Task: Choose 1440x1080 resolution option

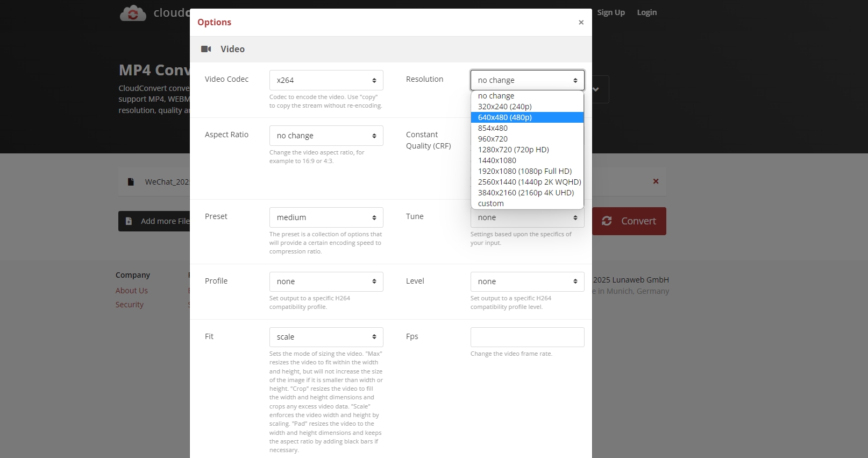Action: point(527,160)
